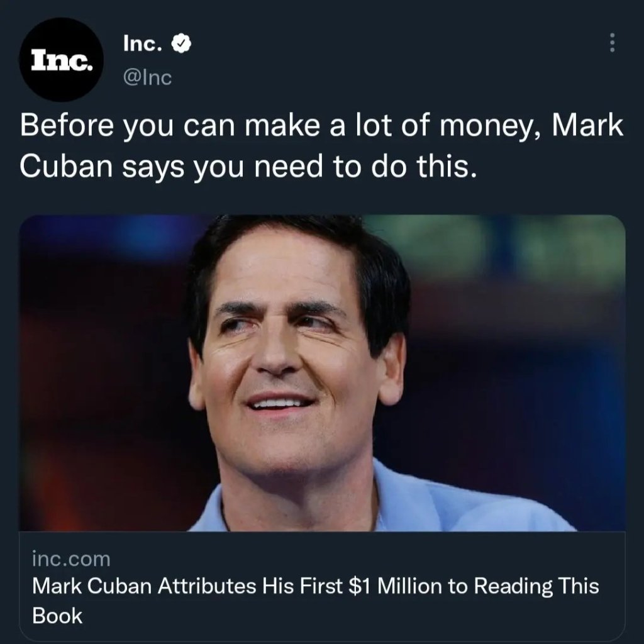Screen dimensions: 644x644
Task: Open the inc.com domain link
Action: click(70, 558)
